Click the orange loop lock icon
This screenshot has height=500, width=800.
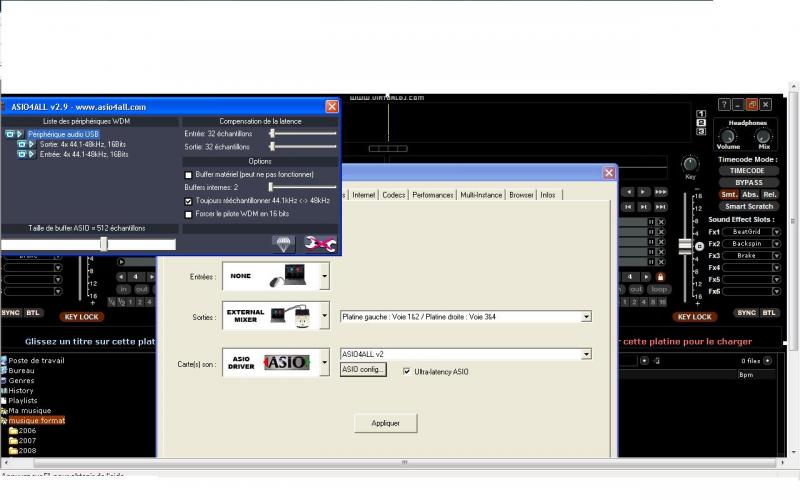point(659,277)
